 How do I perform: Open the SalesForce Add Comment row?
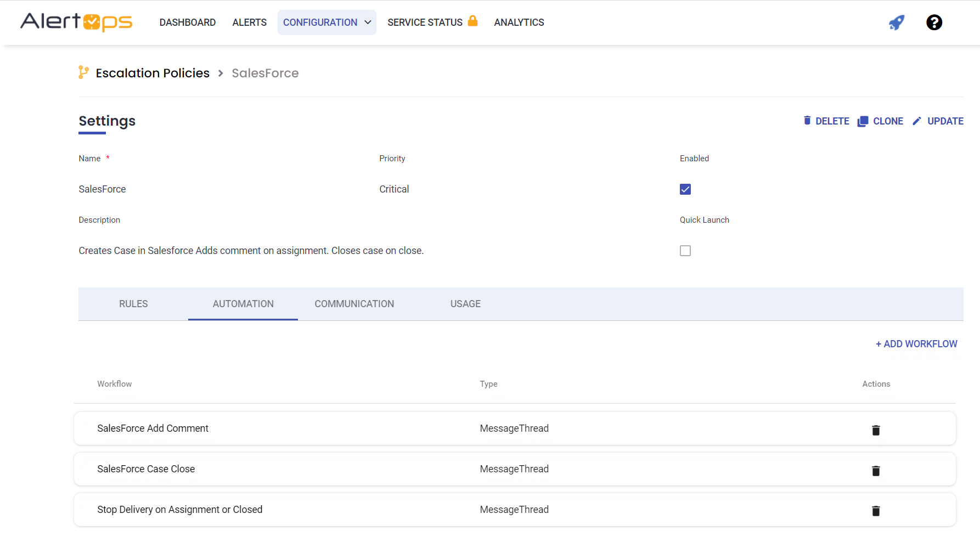515,428
